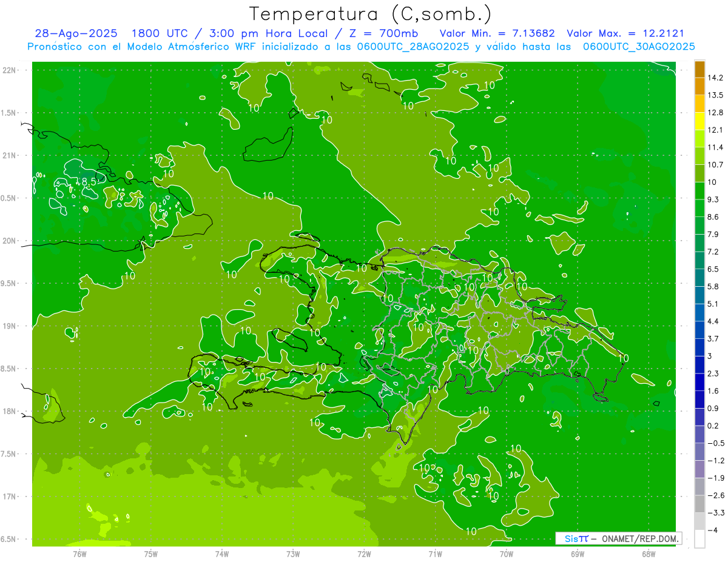728x562 pixels.
Task: Click the '20N' latitude axis label
Action: pyautogui.click(x=8, y=241)
